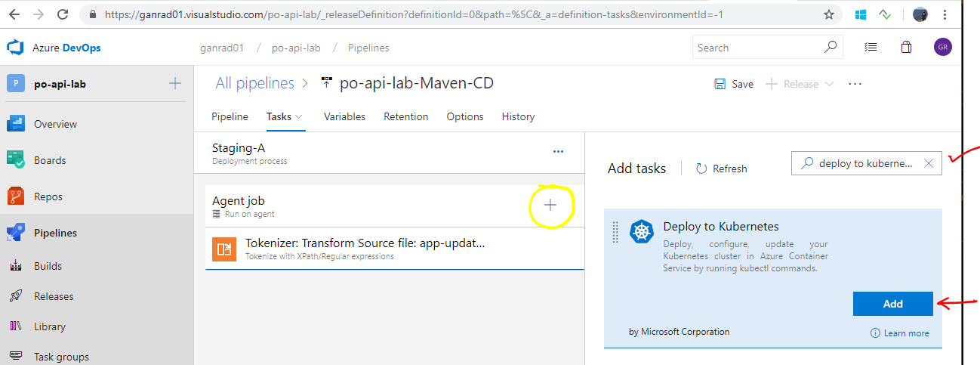Open Library in the sidebar

(50, 326)
